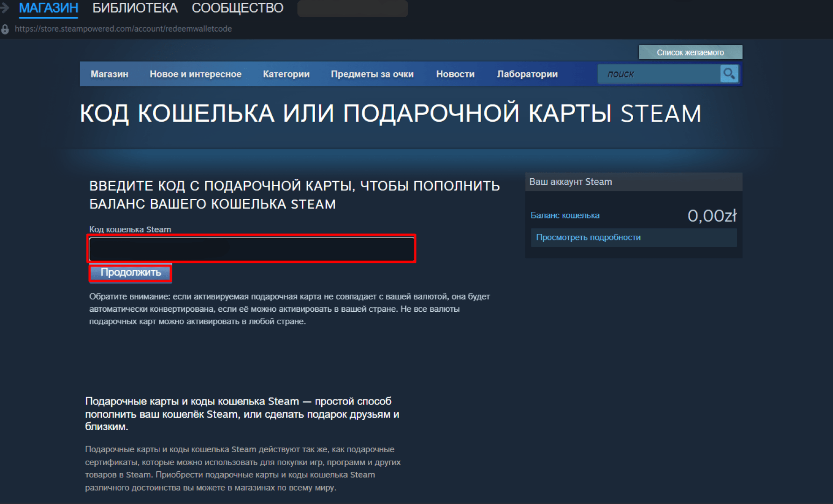833x504 pixels.
Task: Click the bold Подарочные карты и коды heading
Action: 242,414
